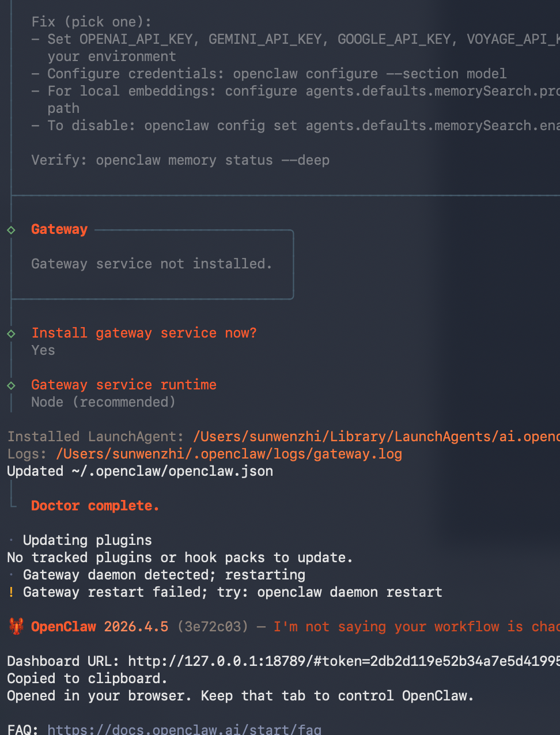Click the diamond beside Gateway service runtime
This screenshot has width=560, height=735.
11,385
